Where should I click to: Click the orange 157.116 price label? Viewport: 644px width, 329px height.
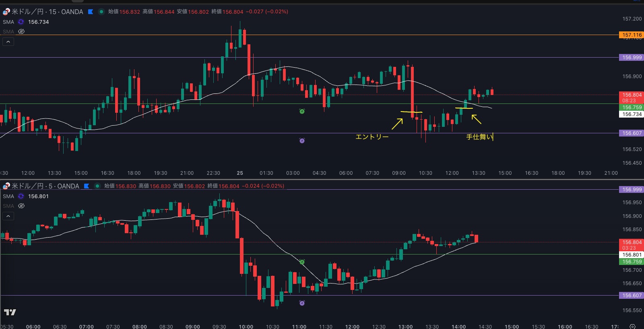632,35
